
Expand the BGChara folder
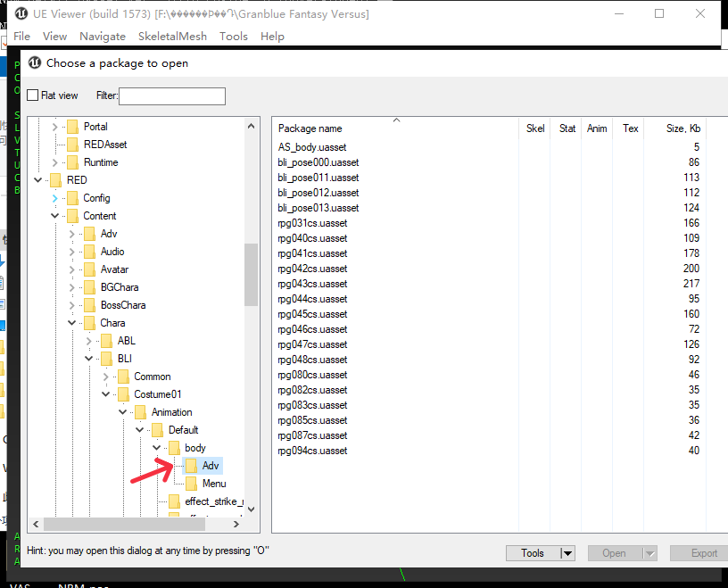click(x=71, y=287)
